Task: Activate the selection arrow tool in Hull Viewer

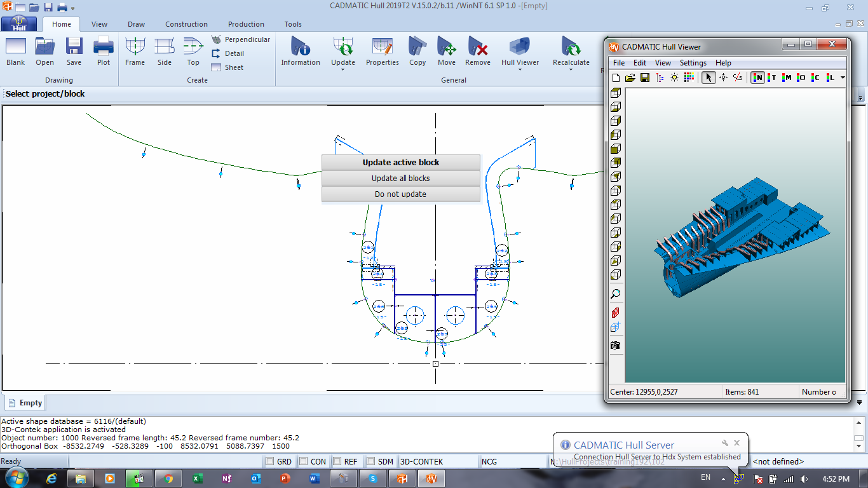Action: tap(708, 78)
